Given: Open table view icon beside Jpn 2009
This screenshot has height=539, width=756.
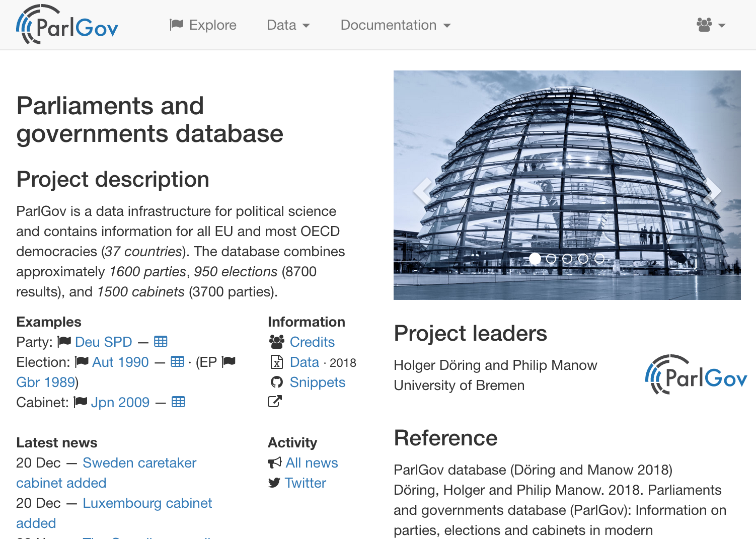Looking at the screenshot, I should coord(179,402).
